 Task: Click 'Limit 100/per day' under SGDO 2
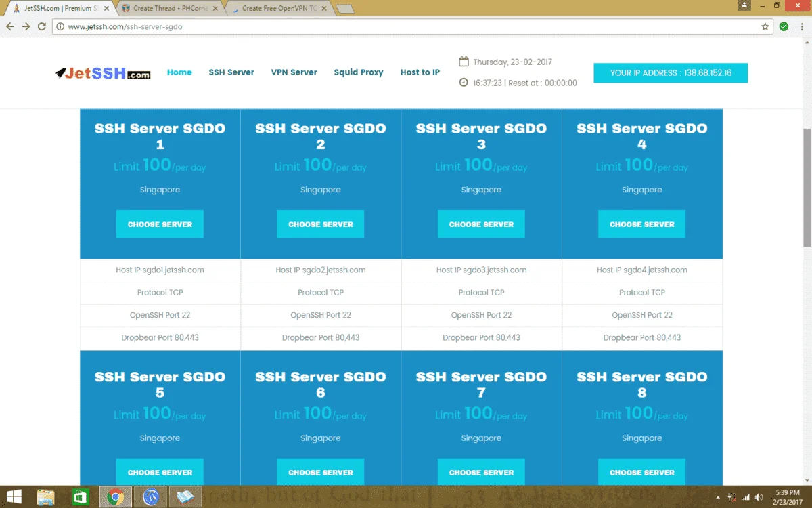[321, 165]
